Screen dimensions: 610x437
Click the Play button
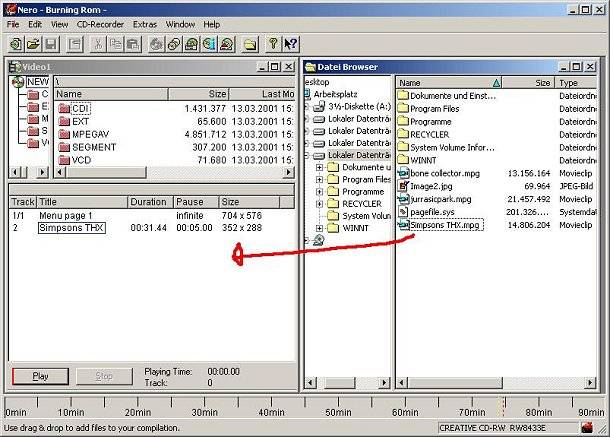[x=40, y=376]
